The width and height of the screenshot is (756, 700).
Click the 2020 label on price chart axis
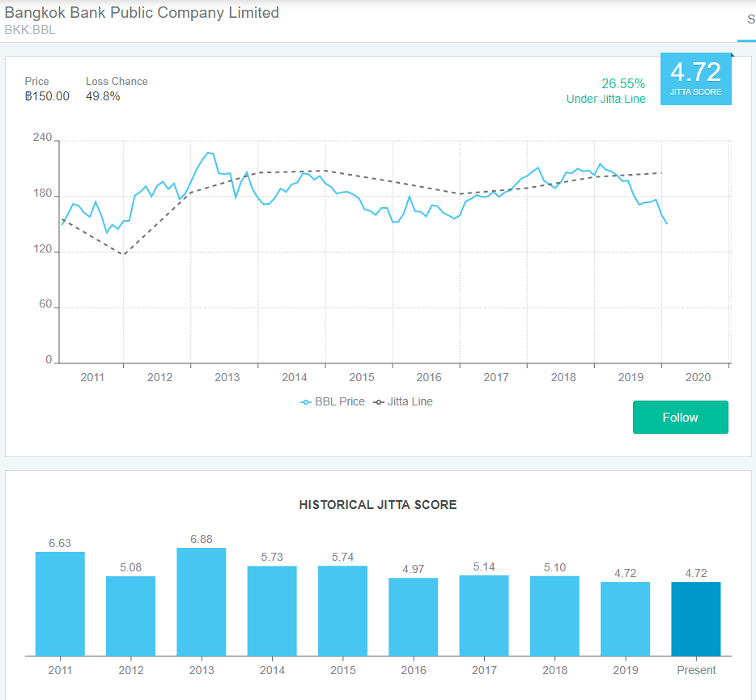[698, 377]
